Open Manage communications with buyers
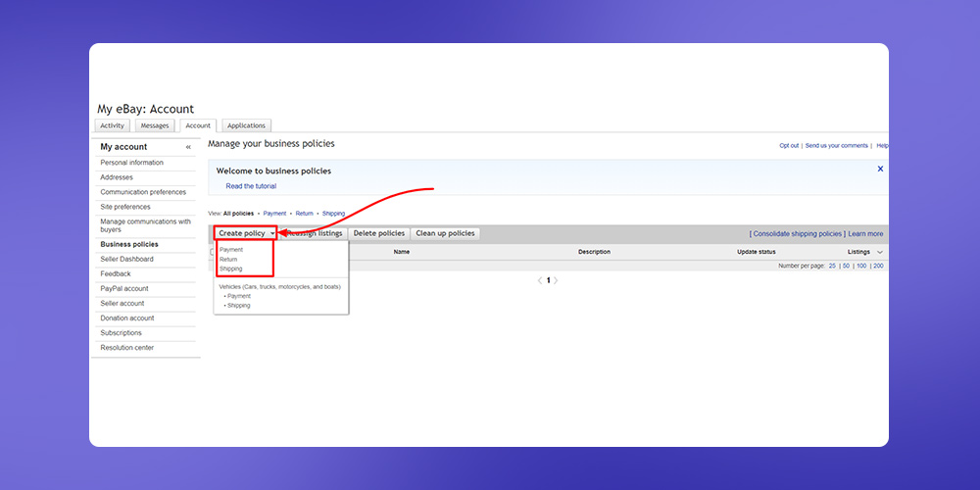Viewport: 980px width, 490px height. pos(146,225)
